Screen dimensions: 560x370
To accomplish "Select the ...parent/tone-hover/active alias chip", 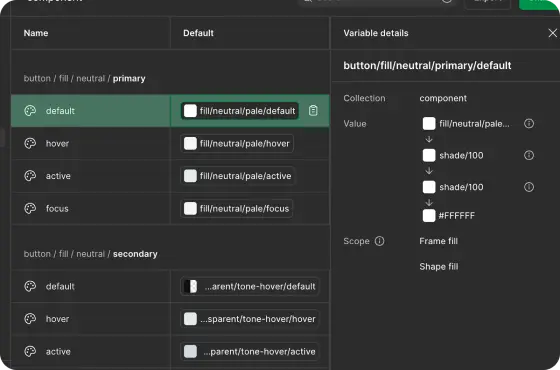I will [x=250, y=351].
